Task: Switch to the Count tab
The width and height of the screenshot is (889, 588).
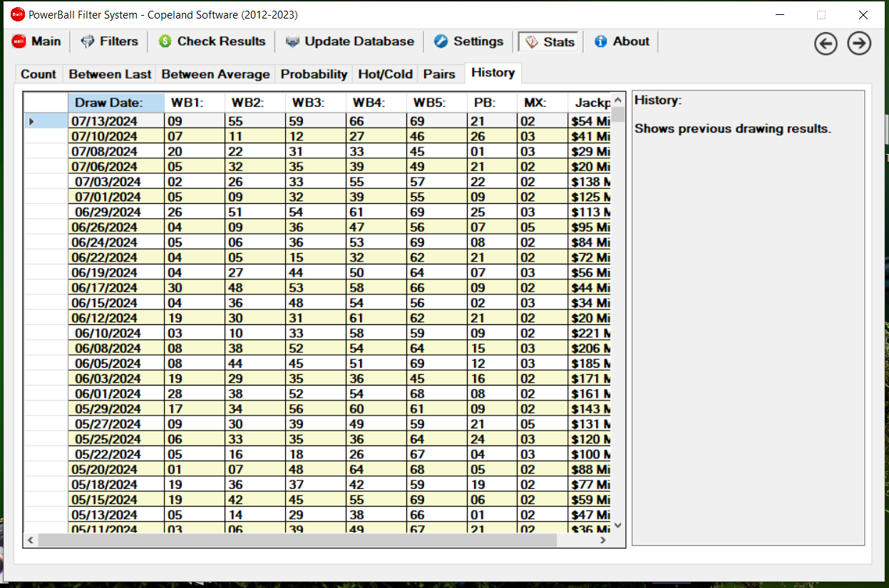Action: tap(38, 74)
